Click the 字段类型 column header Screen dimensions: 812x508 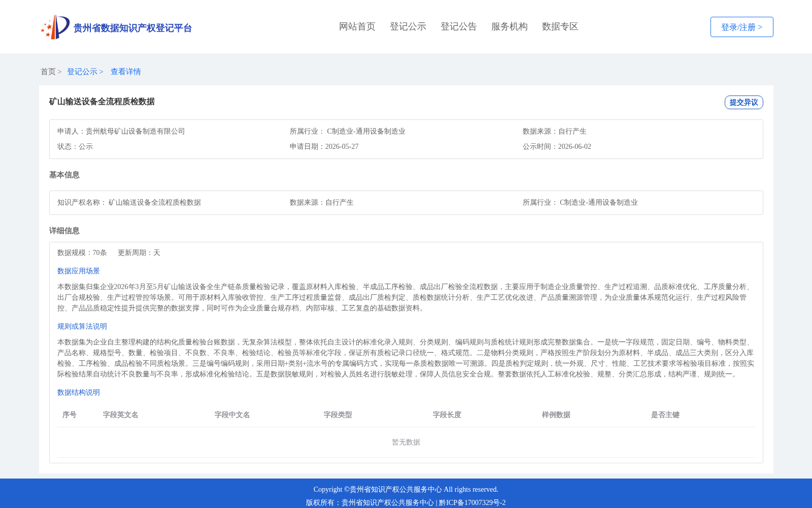coord(338,415)
